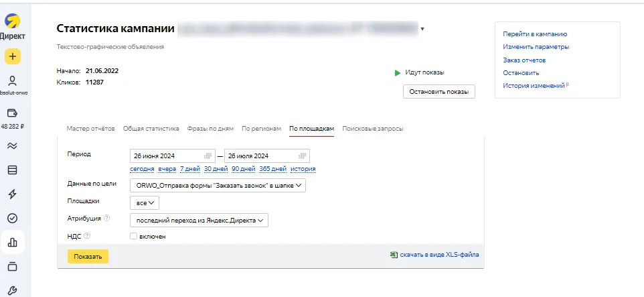Click the yellow plus create button

(x=13, y=56)
